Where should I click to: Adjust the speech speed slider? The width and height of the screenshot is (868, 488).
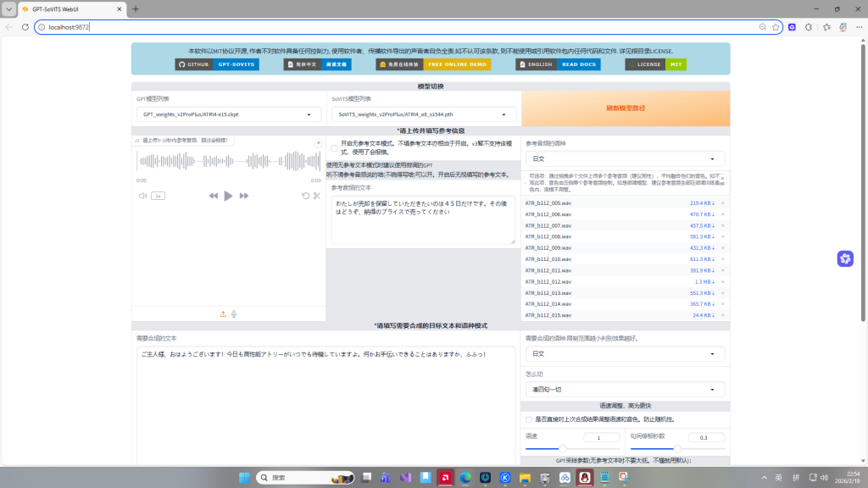point(572,449)
